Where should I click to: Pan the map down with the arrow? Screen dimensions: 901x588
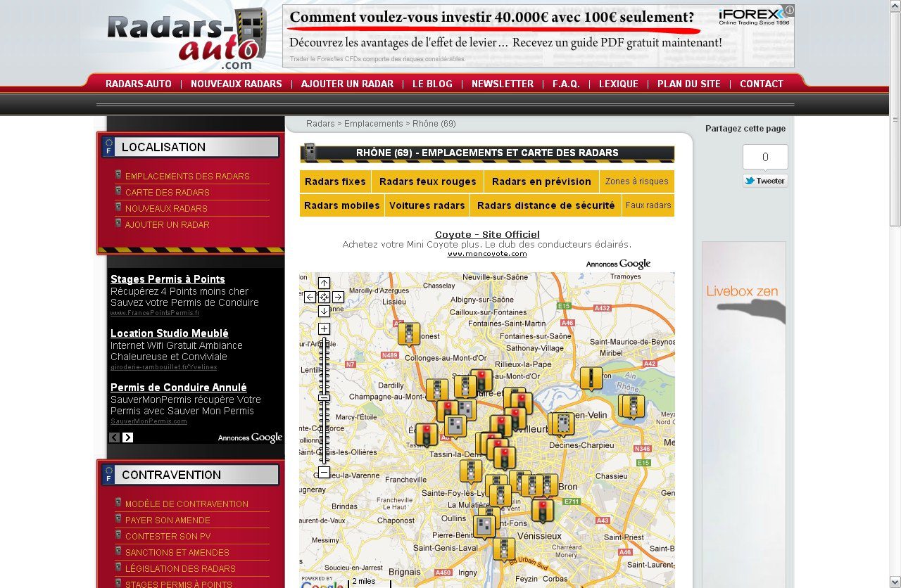click(324, 311)
